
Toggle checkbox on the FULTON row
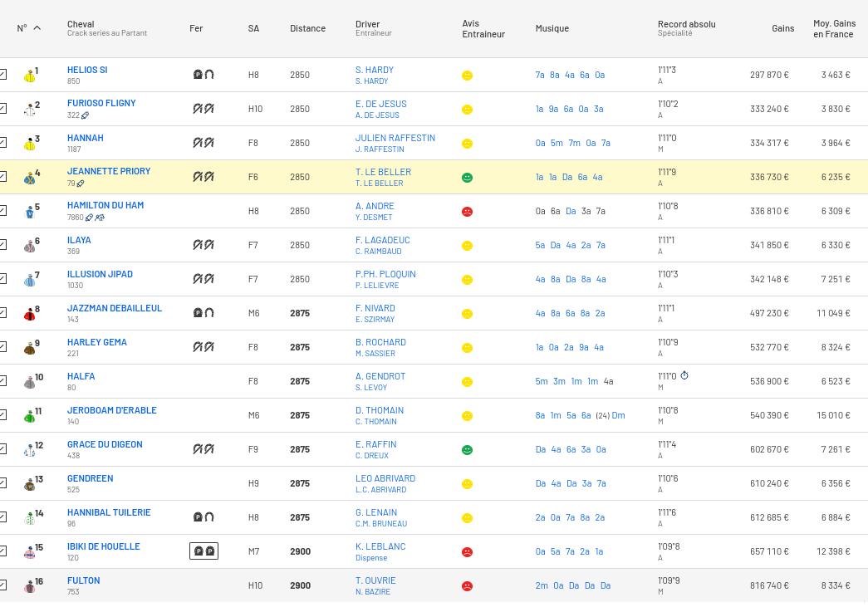(3, 585)
